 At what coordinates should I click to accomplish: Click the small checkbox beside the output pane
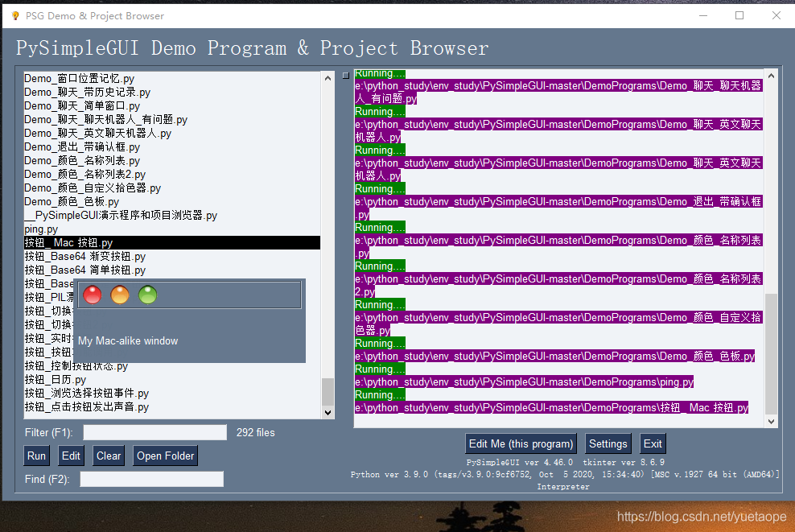[346, 76]
